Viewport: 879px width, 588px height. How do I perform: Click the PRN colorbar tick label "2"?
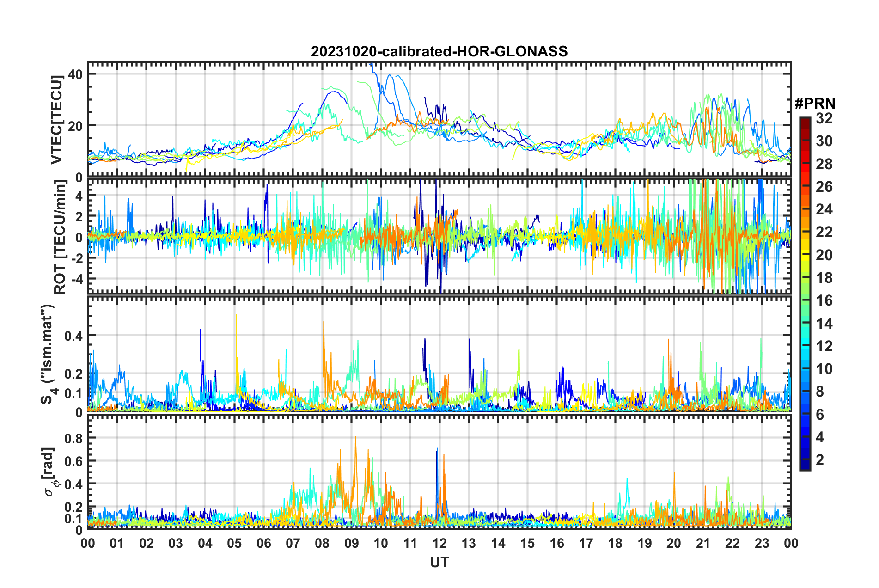[x=820, y=459]
